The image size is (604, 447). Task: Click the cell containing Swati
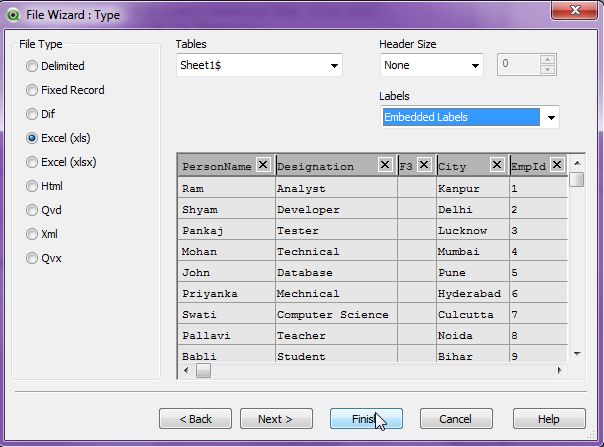(227, 315)
